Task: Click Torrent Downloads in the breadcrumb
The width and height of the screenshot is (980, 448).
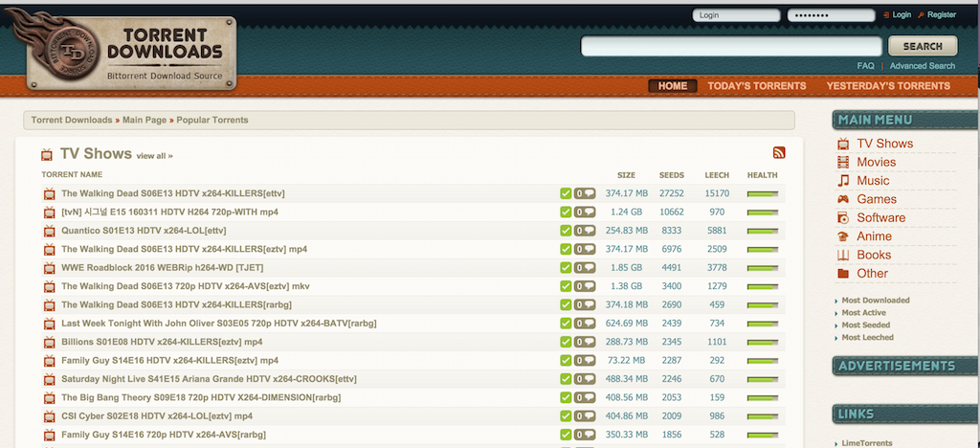Action: tap(72, 120)
